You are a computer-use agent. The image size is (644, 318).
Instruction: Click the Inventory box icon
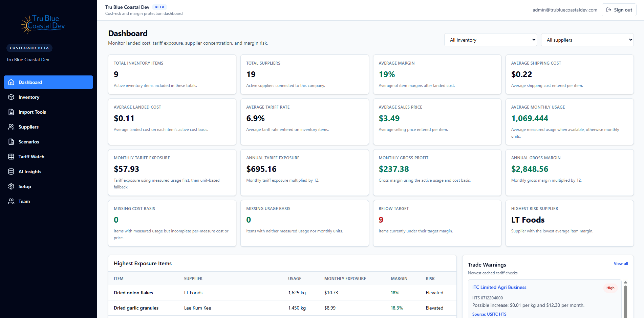(11, 97)
